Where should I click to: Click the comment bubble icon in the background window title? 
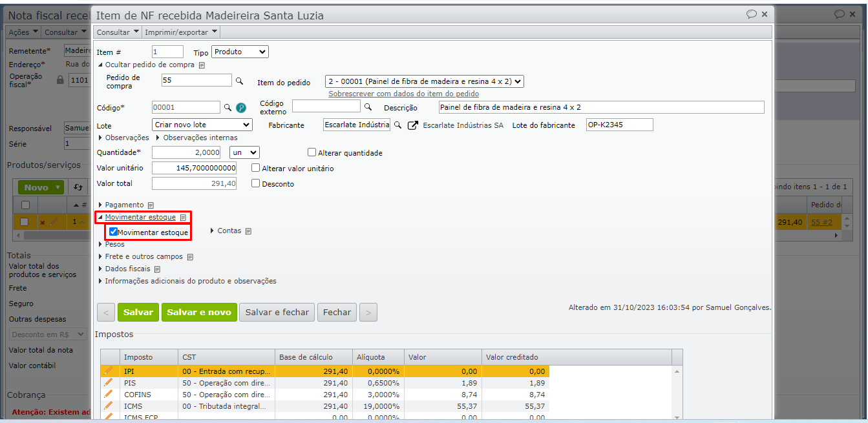point(839,14)
